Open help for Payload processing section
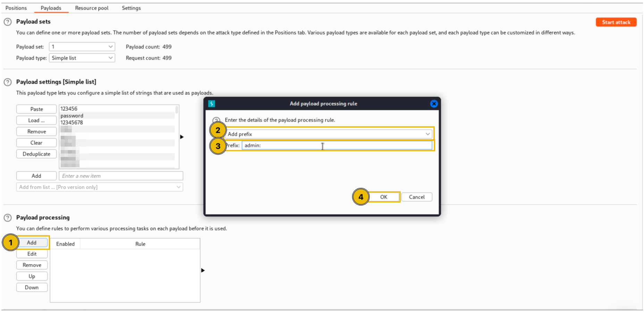The image size is (644, 313). pyautogui.click(x=8, y=218)
